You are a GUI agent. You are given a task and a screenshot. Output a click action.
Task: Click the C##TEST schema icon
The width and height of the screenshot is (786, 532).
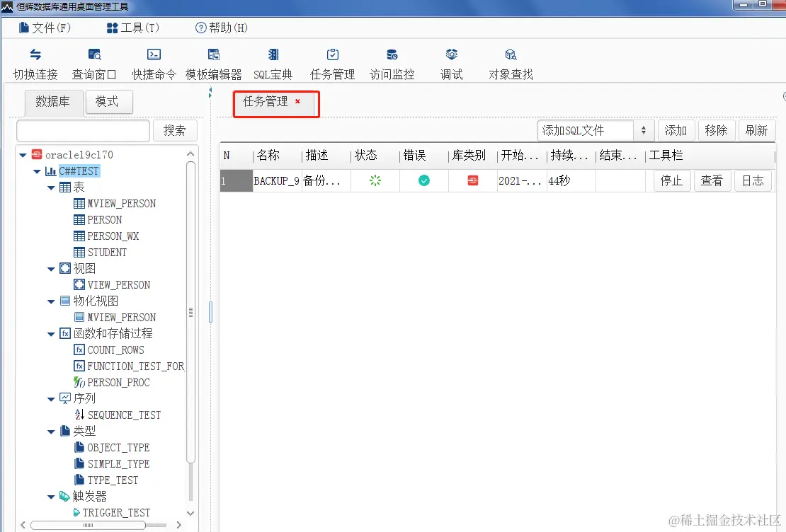click(x=50, y=170)
